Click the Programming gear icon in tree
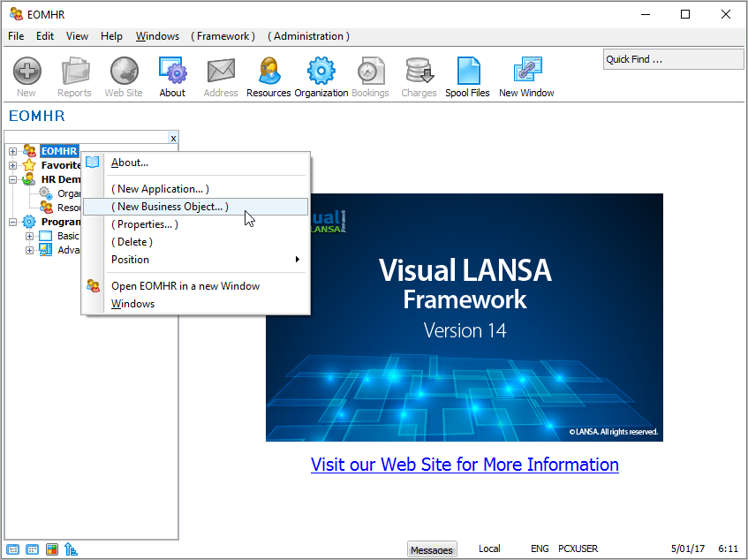 coord(29,222)
